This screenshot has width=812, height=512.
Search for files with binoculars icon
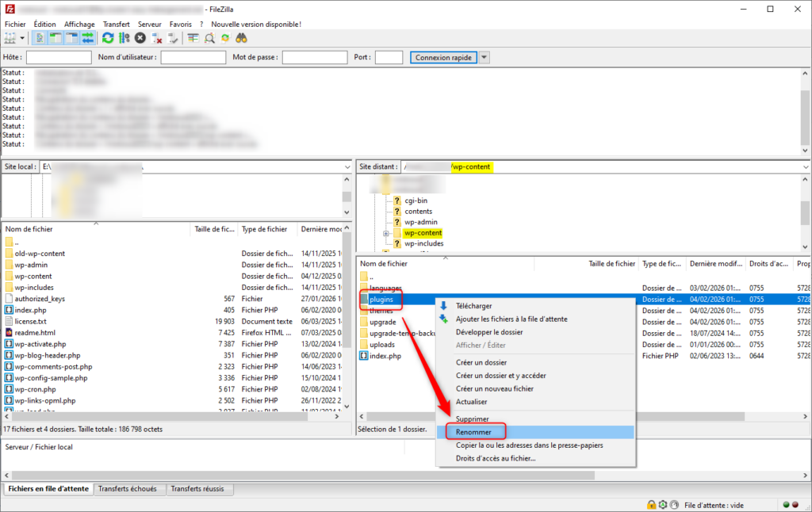pyautogui.click(x=241, y=38)
